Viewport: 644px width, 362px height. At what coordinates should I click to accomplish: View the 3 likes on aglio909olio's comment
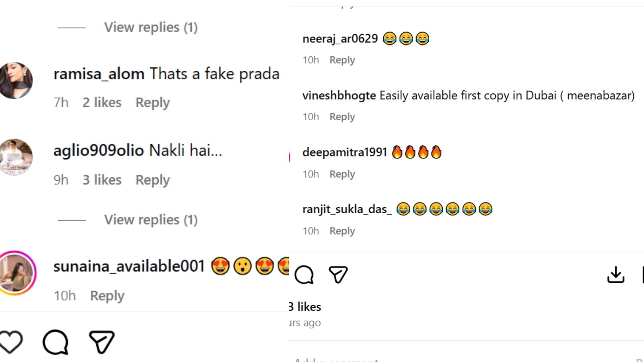coord(102,180)
